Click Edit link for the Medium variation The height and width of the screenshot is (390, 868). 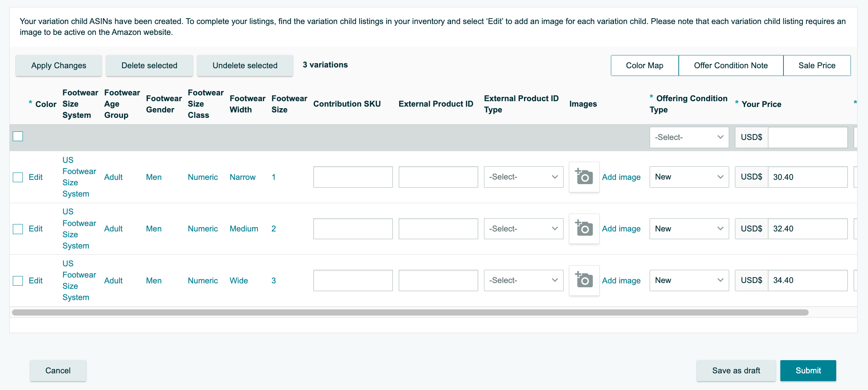tap(36, 229)
